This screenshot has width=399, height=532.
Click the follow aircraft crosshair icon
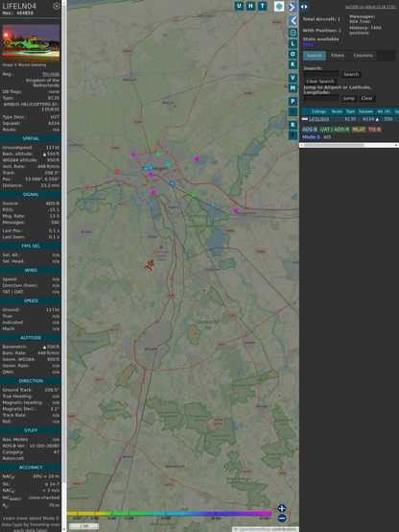[293, 33]
